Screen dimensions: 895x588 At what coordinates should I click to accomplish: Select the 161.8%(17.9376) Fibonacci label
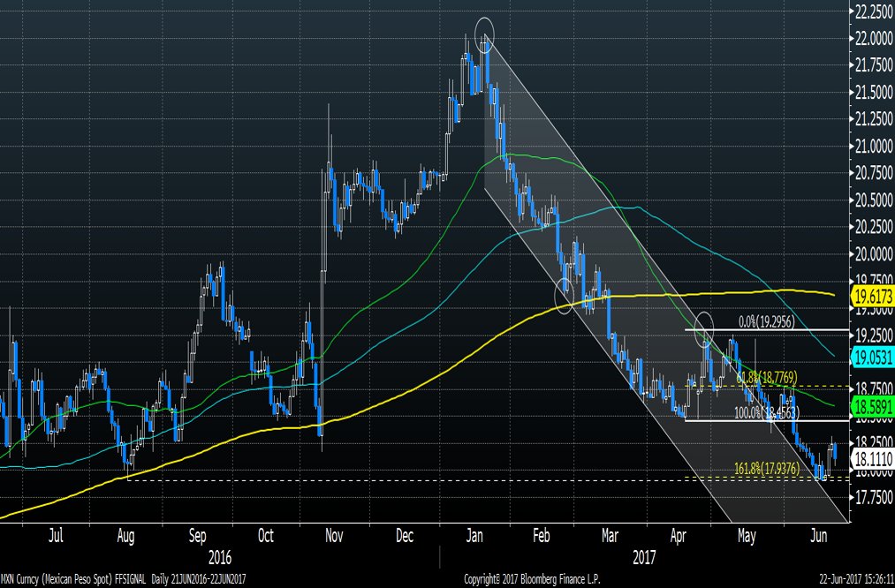coord(767,469)
